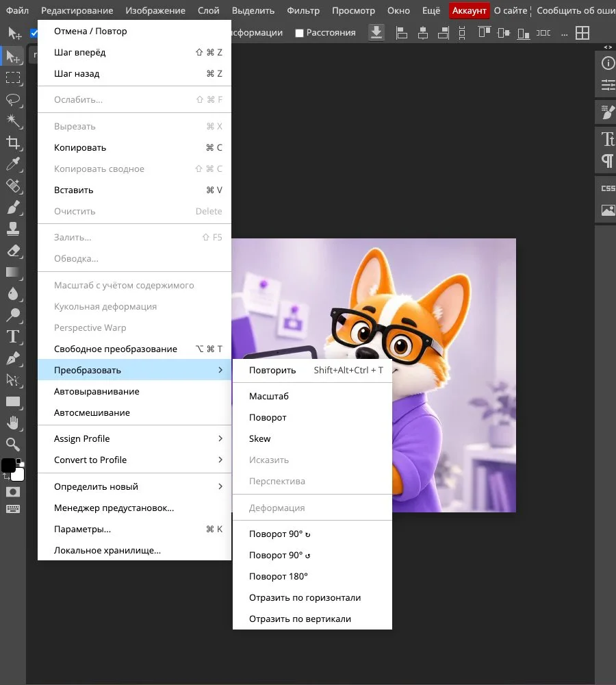This screenshot has width=616, height=685.
Task: Expand the Convert to Profile submenu arrow
Action: point(220,460)
